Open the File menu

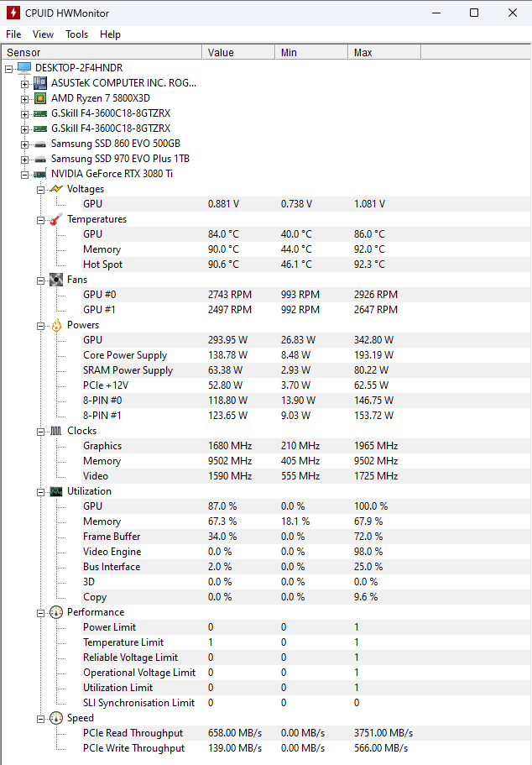click(x=13, y=34)
